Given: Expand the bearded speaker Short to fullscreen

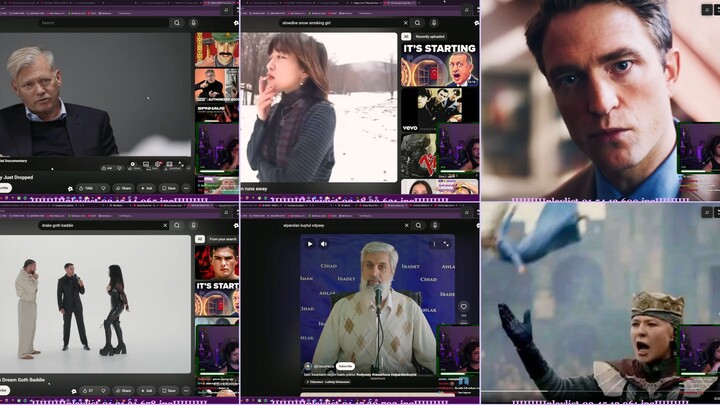Looking at the screenshot, I should tap(446, 244).
